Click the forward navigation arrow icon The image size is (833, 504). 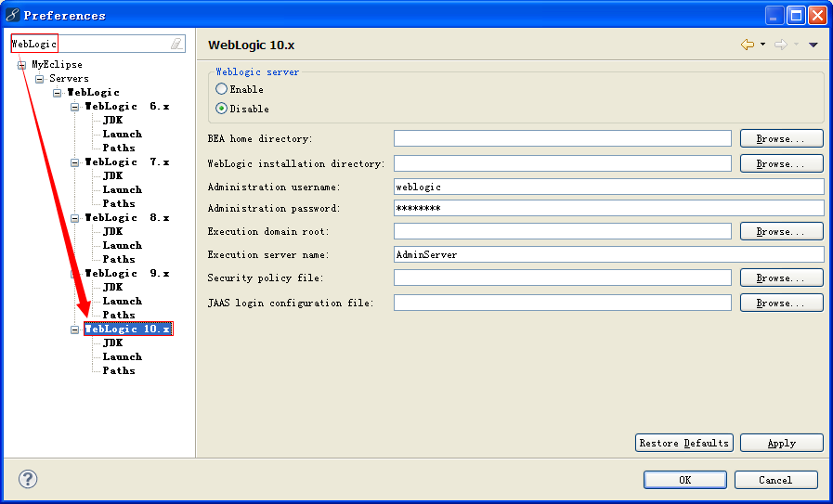[780, 45]
